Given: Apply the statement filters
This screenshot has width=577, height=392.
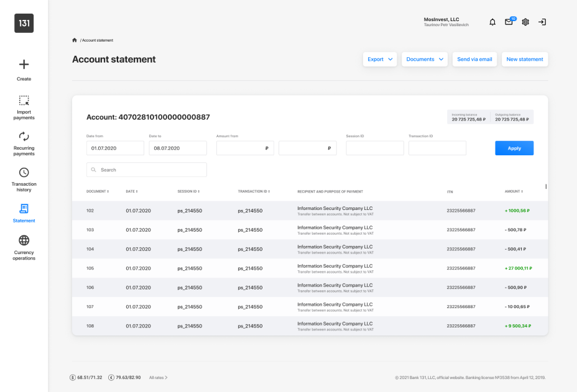Looking at the screenshot, I should coord(514,148).
